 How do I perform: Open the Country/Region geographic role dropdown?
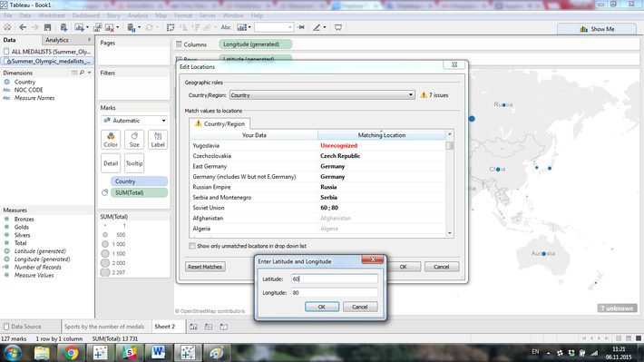pos(322,95)
